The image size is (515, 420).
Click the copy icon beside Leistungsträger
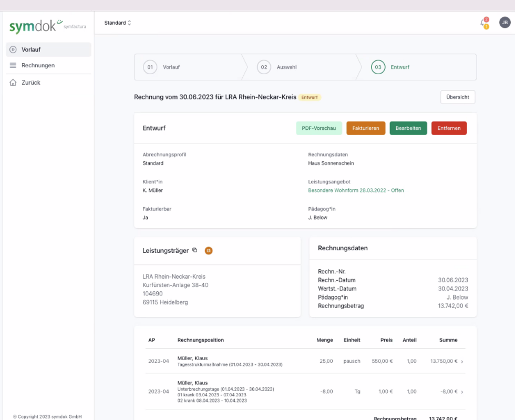[194, 250]
